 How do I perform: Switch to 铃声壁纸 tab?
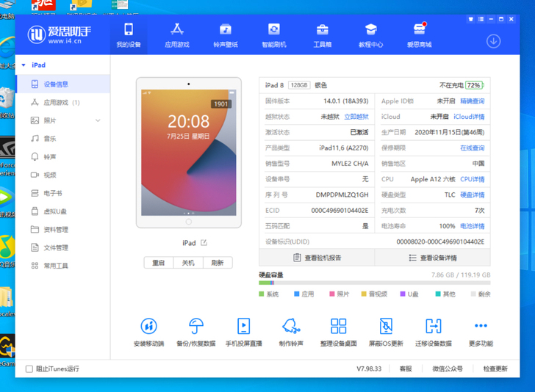tap(225, 35)
